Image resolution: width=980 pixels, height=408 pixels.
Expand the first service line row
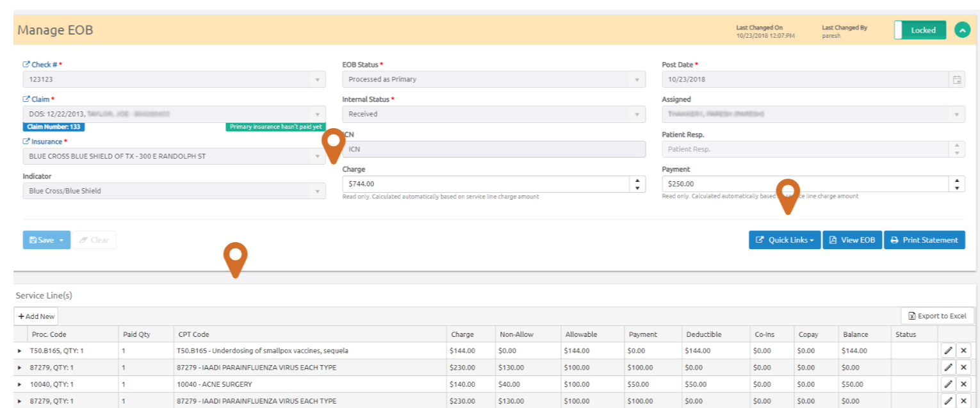tap(19, 350)
